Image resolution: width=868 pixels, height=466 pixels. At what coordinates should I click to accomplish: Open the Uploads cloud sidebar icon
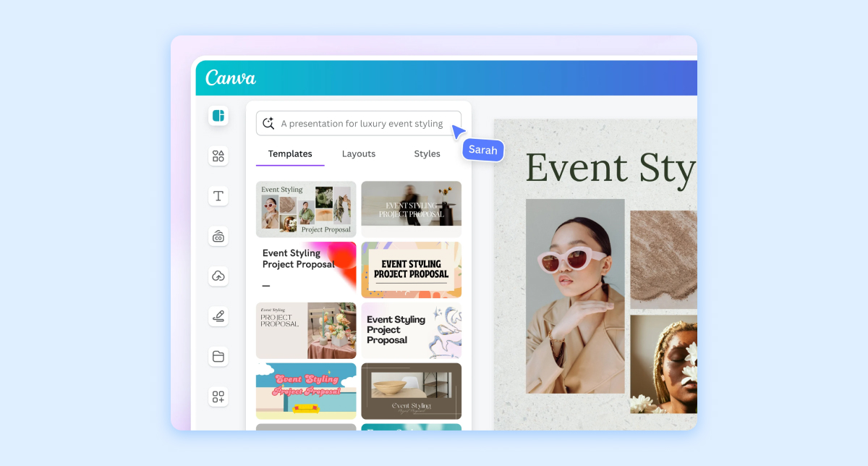tap(218, 276)
